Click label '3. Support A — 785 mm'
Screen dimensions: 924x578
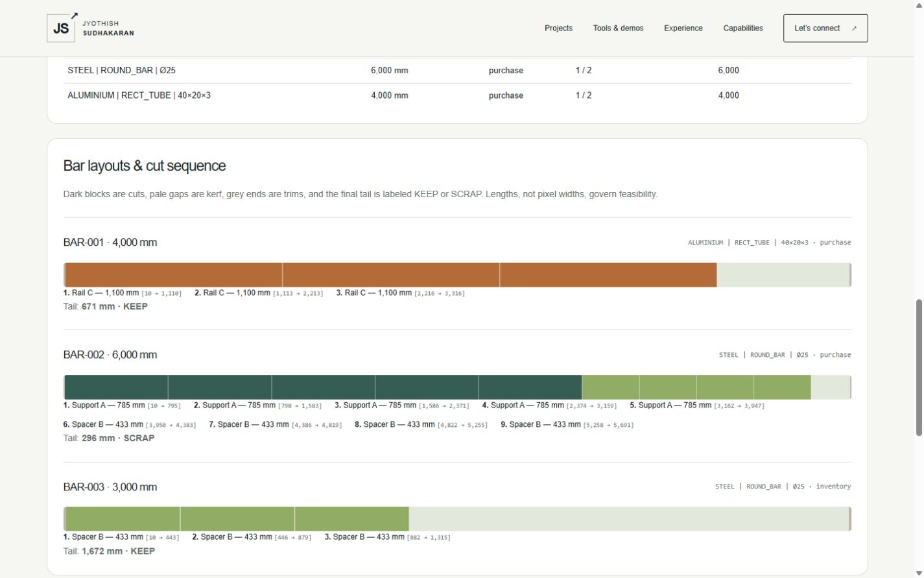(375, 405)
